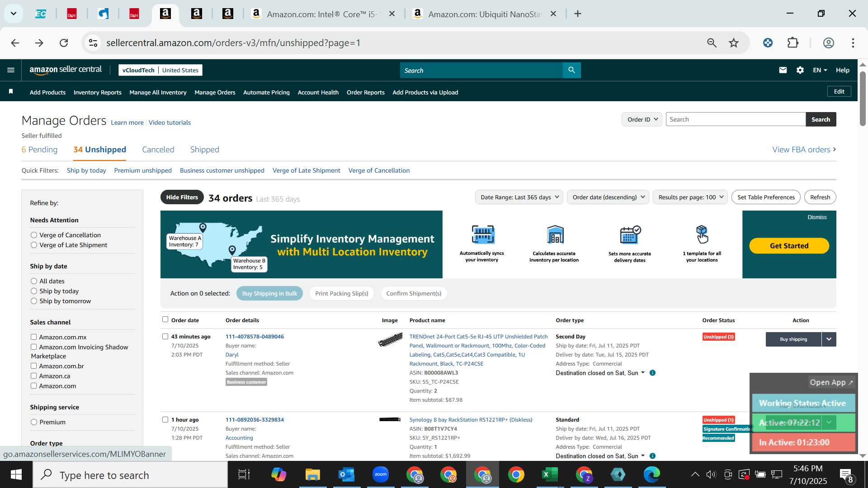Viewport: 868px width, 488px height.
Task: Open the View FBA orders link
Action: point(804,150)
